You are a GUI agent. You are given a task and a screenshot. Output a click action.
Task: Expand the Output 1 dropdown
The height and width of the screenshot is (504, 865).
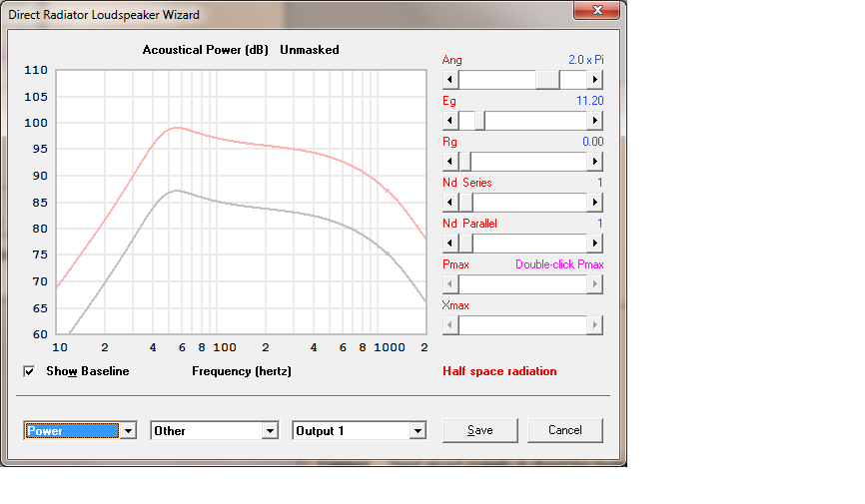tap(418, 431)
